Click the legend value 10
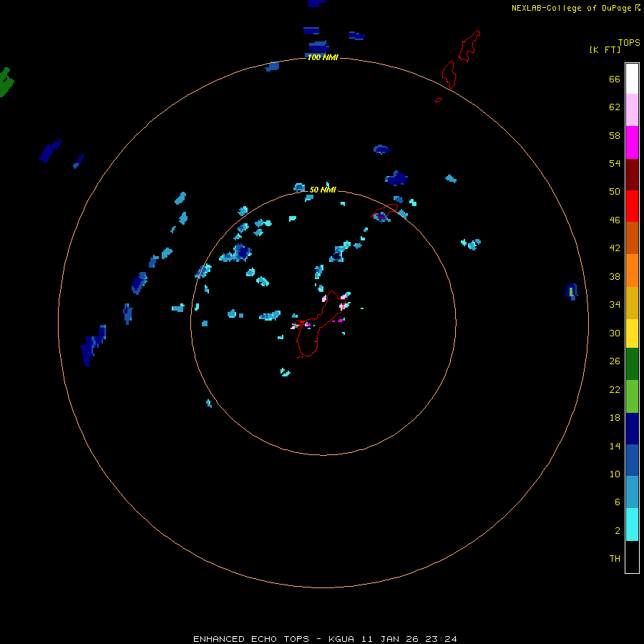This screenshot has height=644, width=644. click(x=615, y=474)
